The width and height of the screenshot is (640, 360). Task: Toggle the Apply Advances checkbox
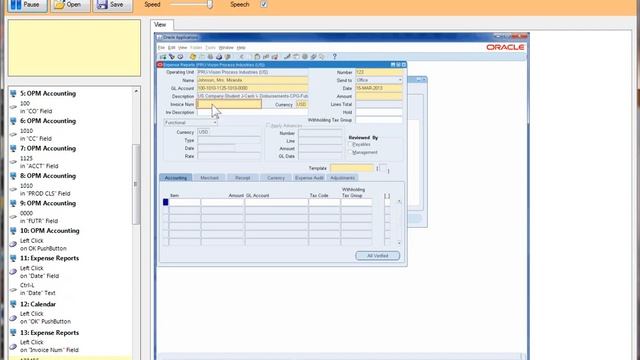tap(268, 125)
